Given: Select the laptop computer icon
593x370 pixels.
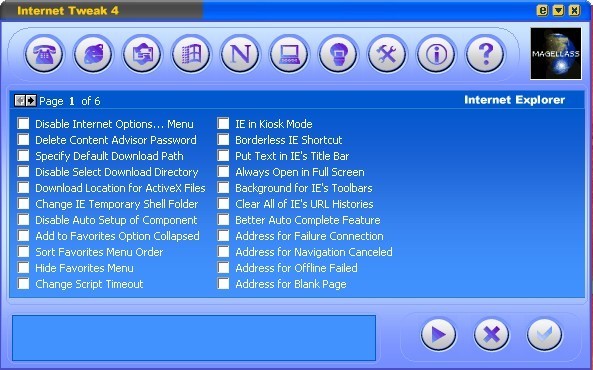Looking at the screenshot, I should click(289, 54).
